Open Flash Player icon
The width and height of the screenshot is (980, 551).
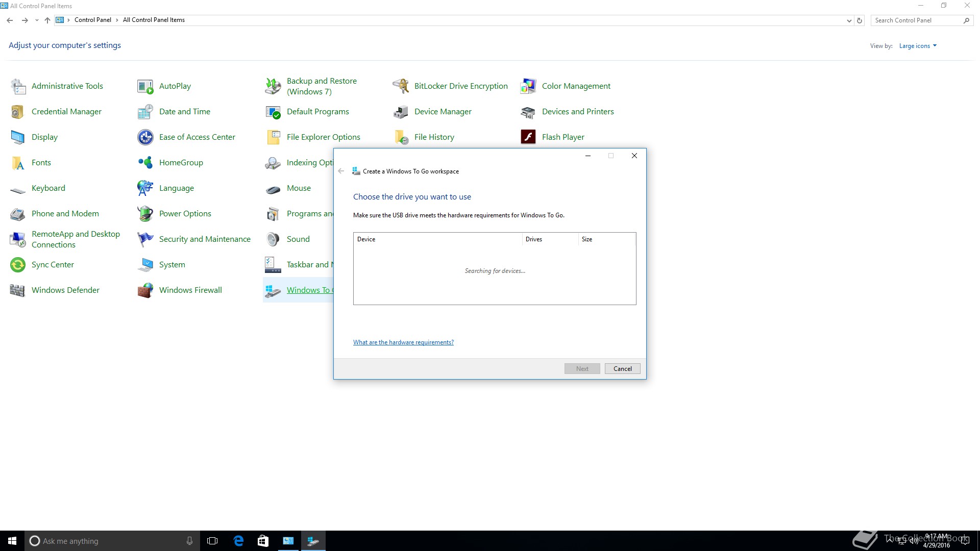coord(528,137)
